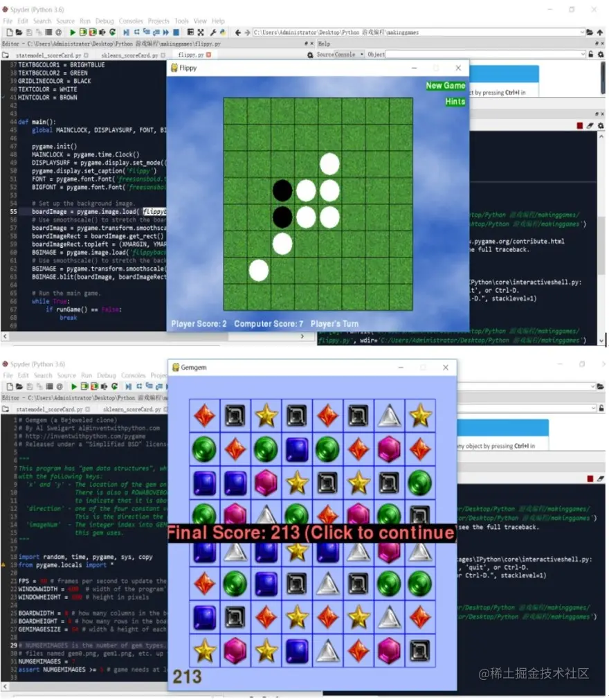
Task: Click editor horizontal scrollbar right arrow, Flippy's Spyder
Action: (x=302, y=336)
